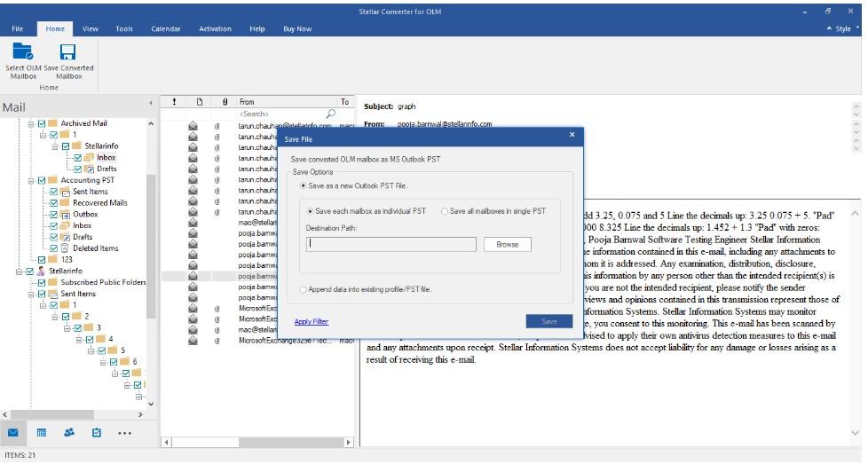Open Mail view icon in bottom navigation
Viewport: 868px width, 464px height.
pos(13,433)
